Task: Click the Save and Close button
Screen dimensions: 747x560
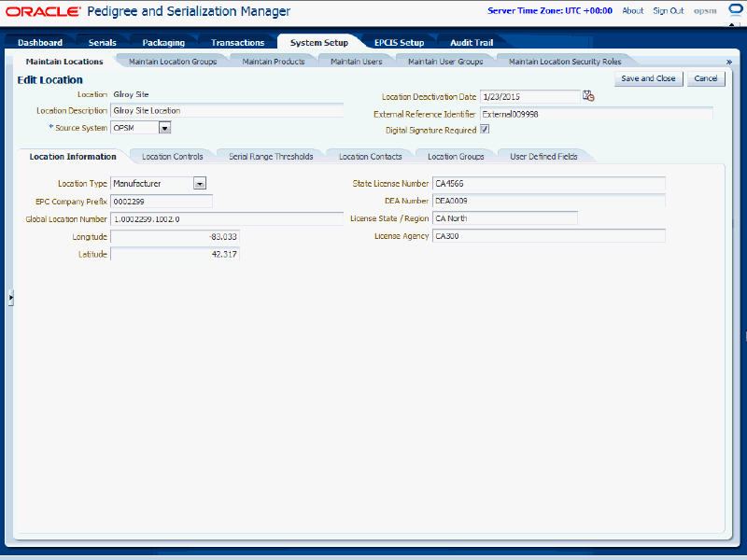Action: [x=648, y=78]
